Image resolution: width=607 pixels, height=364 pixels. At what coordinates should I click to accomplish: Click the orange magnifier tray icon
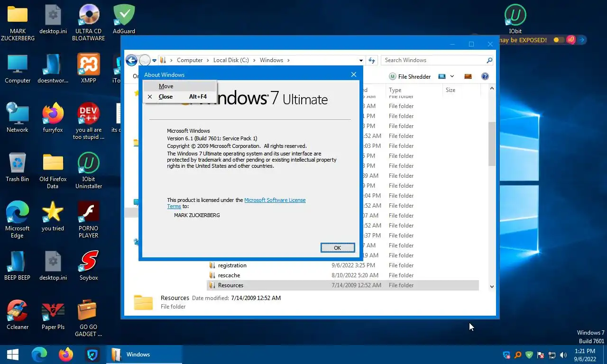(518, 355)
